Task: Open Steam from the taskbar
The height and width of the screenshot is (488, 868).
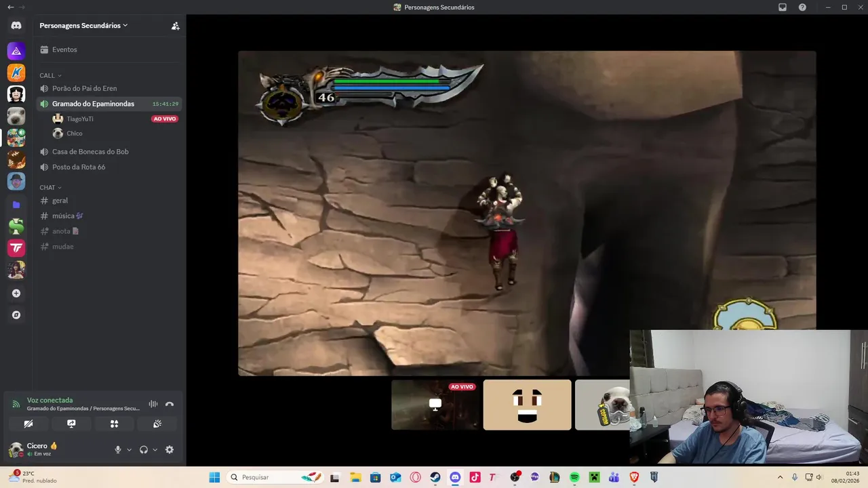Action: (435, 477)
